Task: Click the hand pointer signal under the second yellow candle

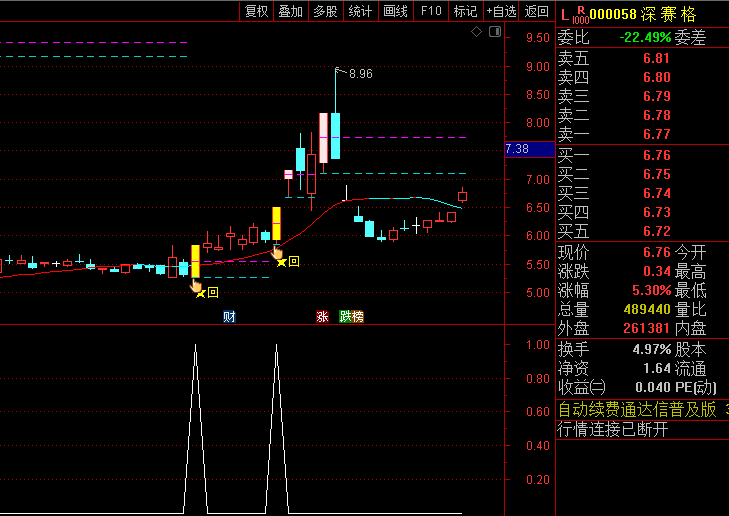Action: click(277, 251)
